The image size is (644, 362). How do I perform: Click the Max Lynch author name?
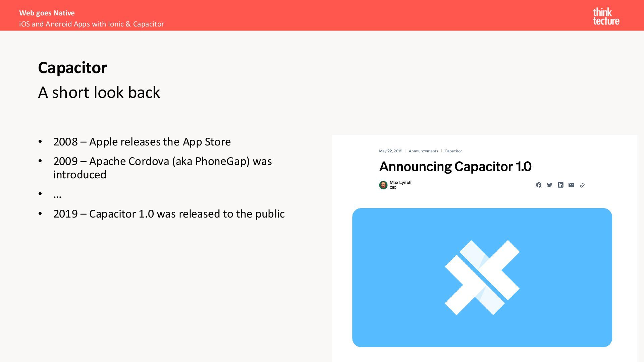point(400,183)
